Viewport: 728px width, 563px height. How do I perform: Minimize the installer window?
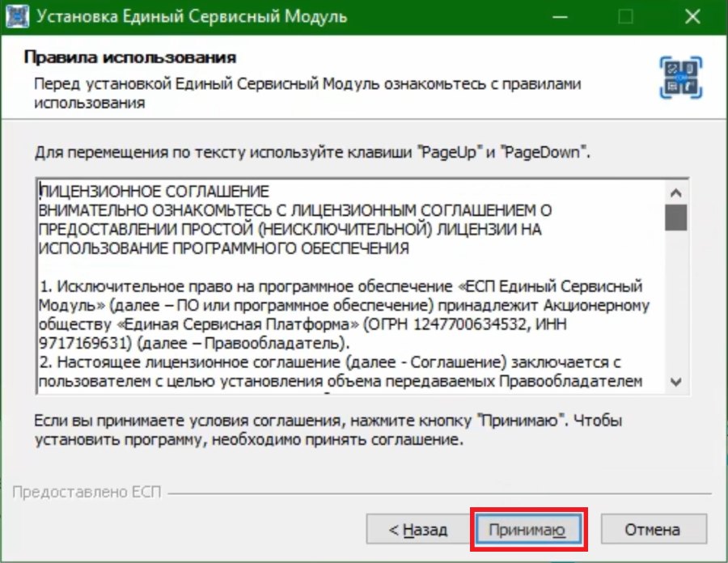561,17
